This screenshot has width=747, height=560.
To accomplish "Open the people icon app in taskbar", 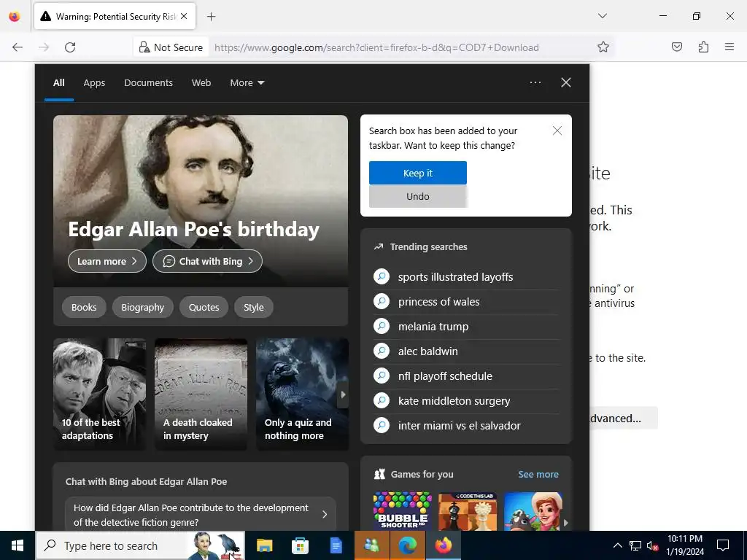I will [x=371, y=545].
